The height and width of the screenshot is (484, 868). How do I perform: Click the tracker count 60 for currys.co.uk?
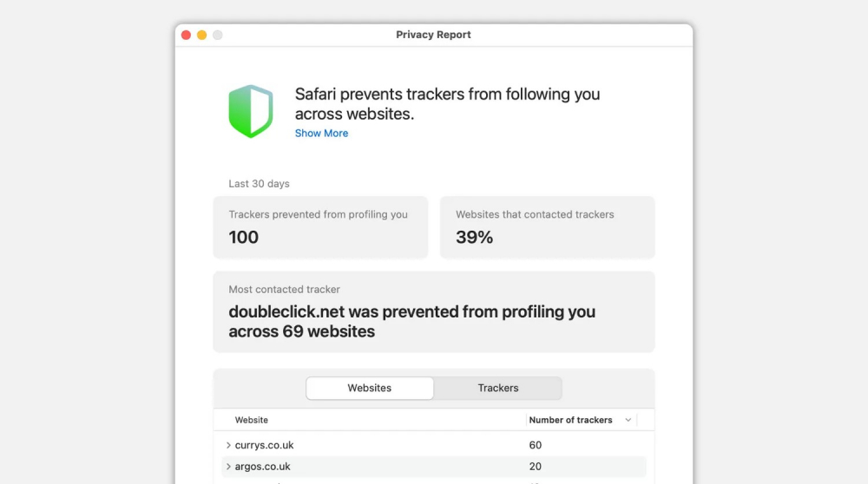click(x=536, y=445)
